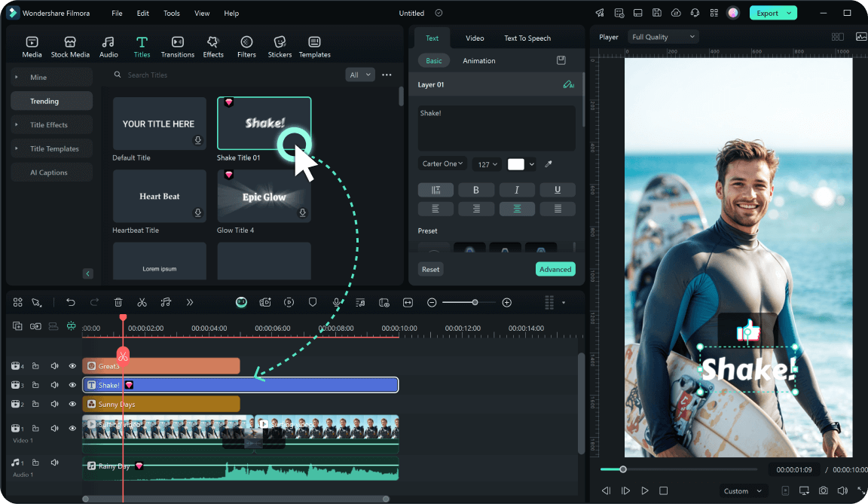
Task: Hide the Shake! track with eye icon
Action: point(72,384)
